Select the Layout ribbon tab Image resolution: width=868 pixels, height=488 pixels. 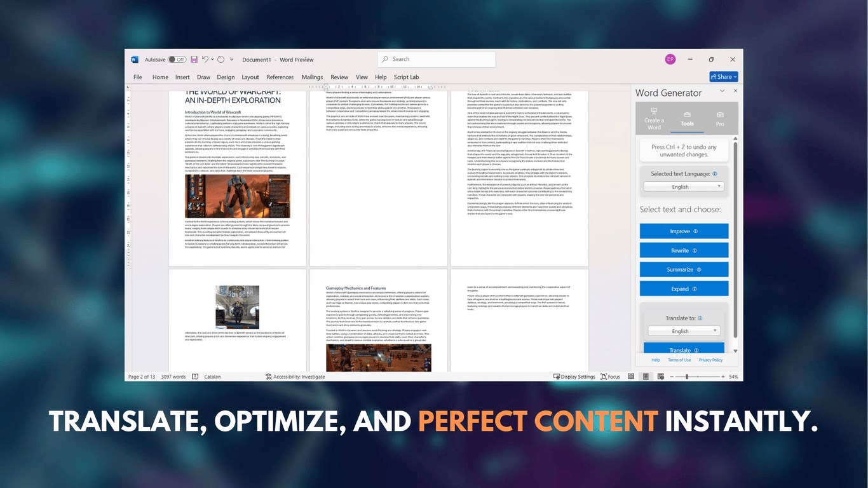(250, 78)
